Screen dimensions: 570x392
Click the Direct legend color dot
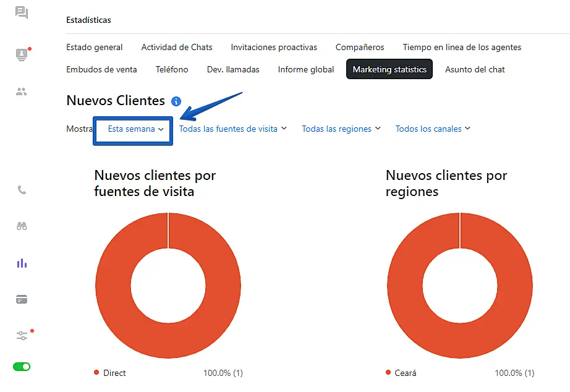pos(96,372)
